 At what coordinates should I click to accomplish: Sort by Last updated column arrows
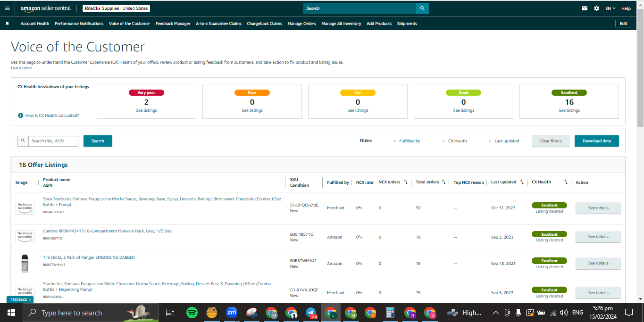[x=522, y=182]
